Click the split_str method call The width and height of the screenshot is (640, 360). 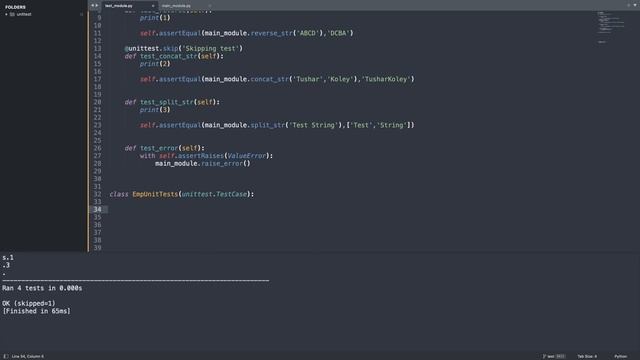click(x=268, y=125)
